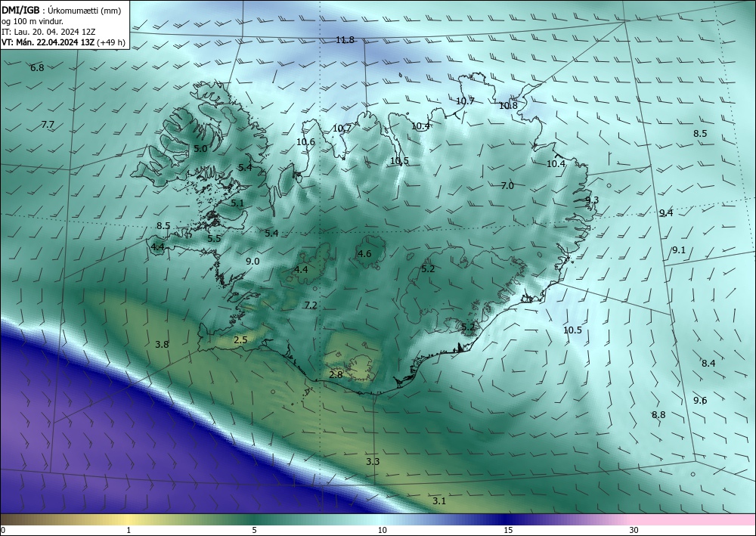Click the 9.1 value on the map
The height and width of the screenshot is (536, 756).
[679, 250]
